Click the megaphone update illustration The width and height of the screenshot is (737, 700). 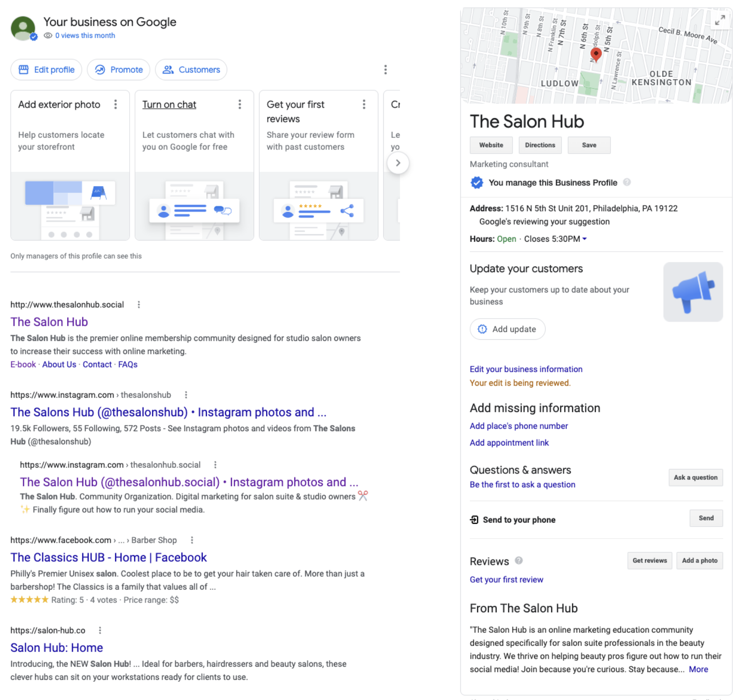tap(693, 292)
